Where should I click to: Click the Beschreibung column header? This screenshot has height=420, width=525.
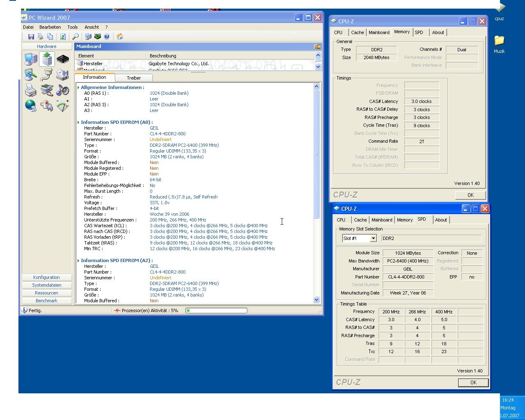click(x=230, y=56)
